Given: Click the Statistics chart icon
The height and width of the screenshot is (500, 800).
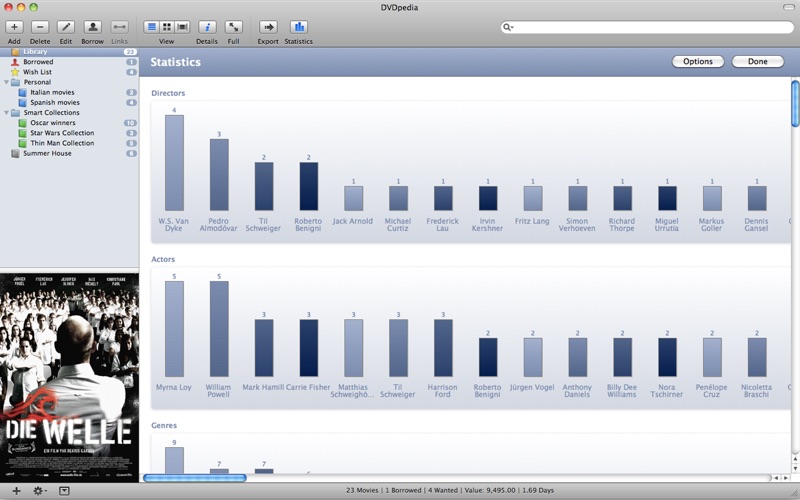Looking at the screenshot, I should pos(298,27).
